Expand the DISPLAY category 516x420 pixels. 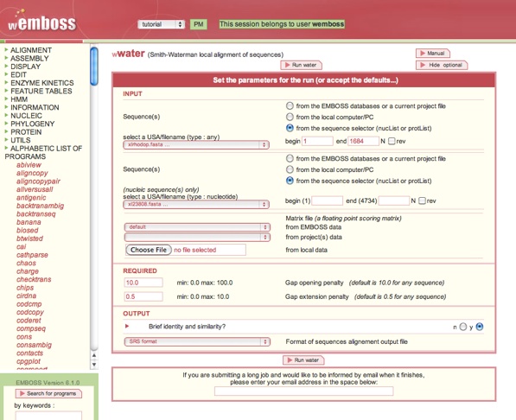(x=25, y=67)
